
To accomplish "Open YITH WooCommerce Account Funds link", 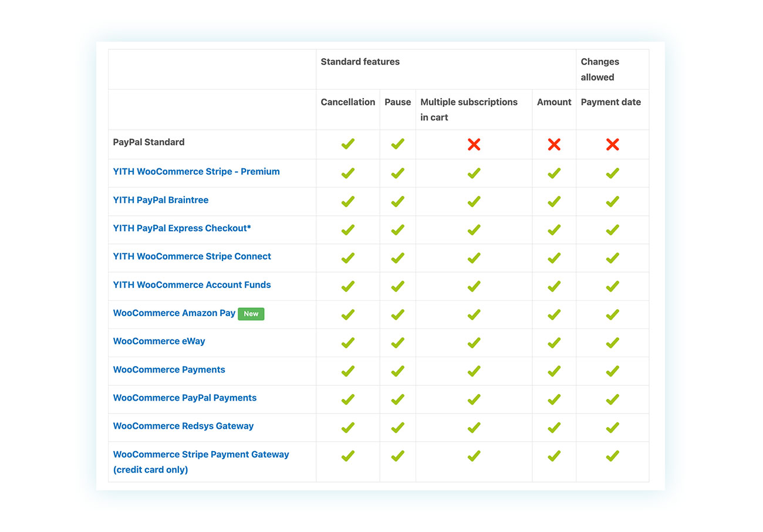I will (192, 285).
